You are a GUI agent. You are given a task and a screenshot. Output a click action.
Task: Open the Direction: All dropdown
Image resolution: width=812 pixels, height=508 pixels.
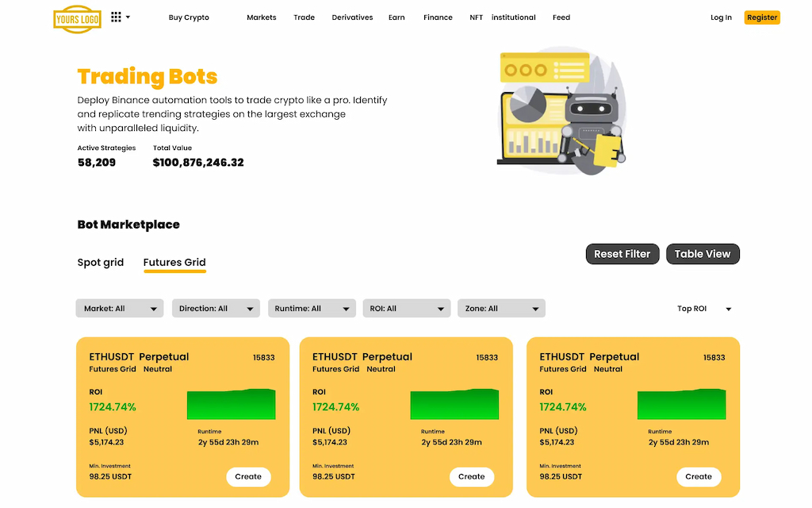pos(216,309)
